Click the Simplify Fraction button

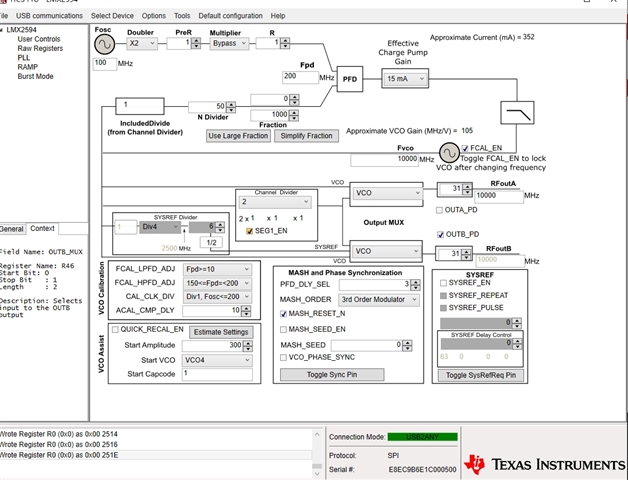(x=306, y=136)
